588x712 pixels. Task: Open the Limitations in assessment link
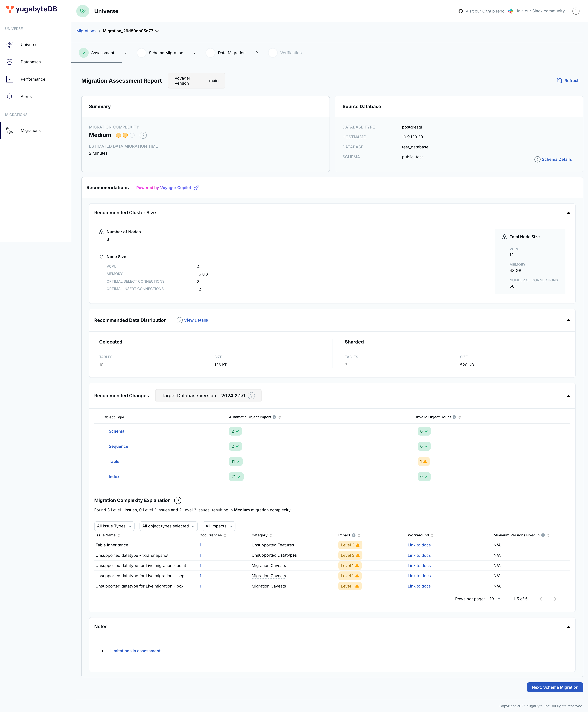point(135,651)
